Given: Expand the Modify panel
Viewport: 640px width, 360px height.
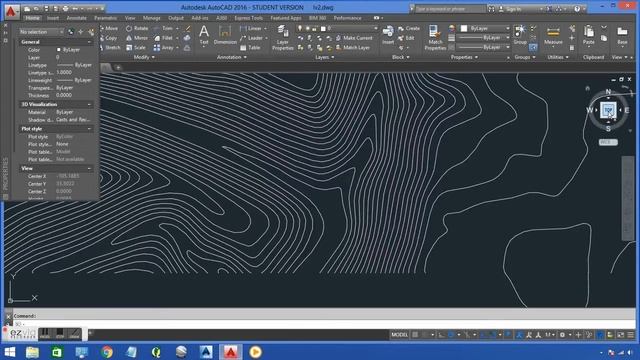Looking at the screenshot, I should [144, 57].
